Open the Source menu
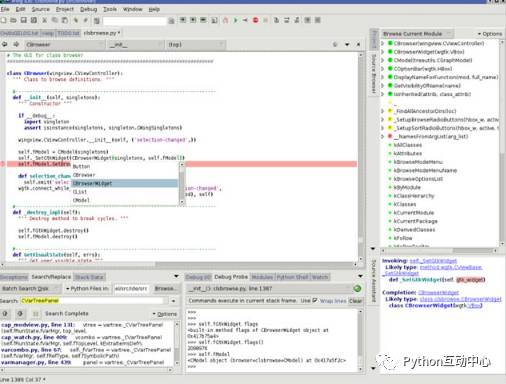The image size is (506, 384). click(41, 9)
